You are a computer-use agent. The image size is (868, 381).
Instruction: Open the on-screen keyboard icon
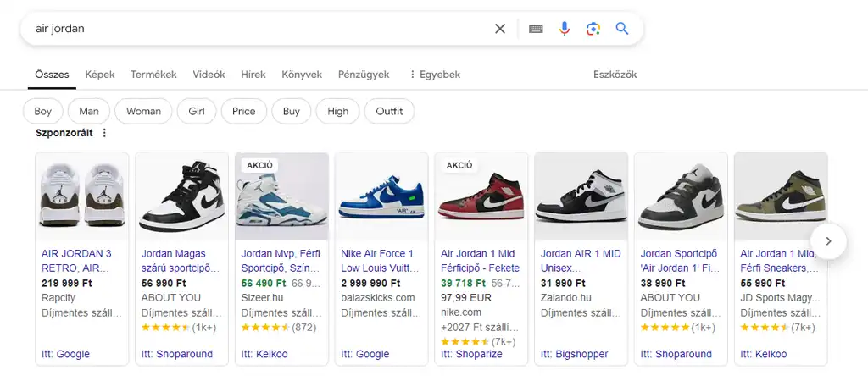[536, 29]
